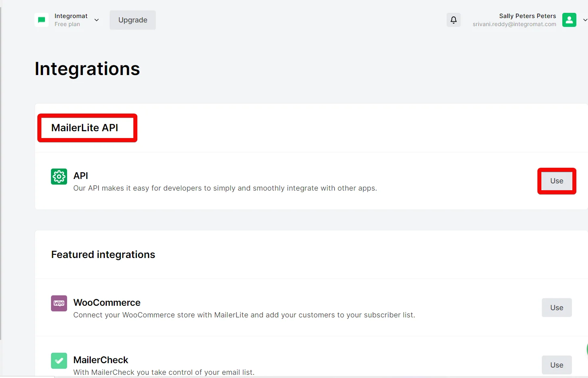Click the API description about developers
Viewport: 588px width, 378px height.
225,188
